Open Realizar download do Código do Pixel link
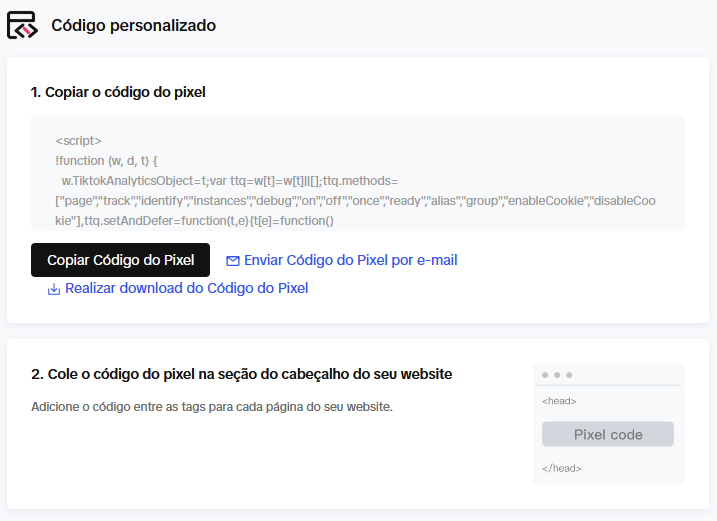 pyautogui.click(x=187, y=288)
